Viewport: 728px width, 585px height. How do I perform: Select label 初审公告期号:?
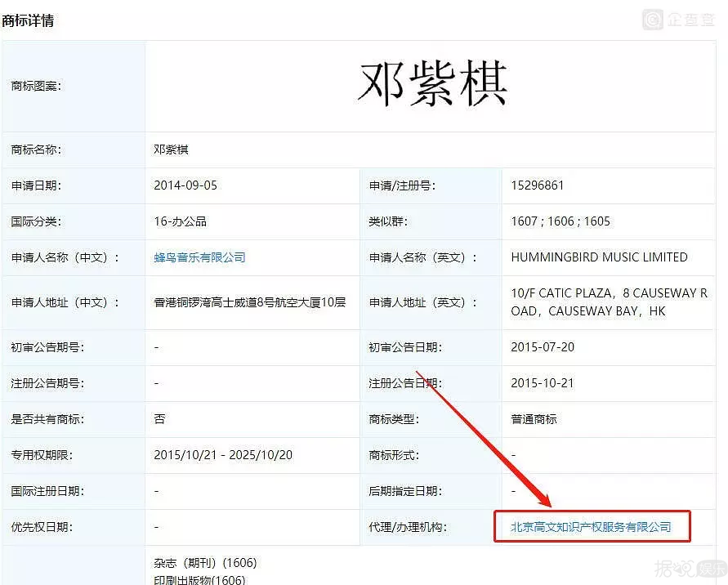pos(47,347)
